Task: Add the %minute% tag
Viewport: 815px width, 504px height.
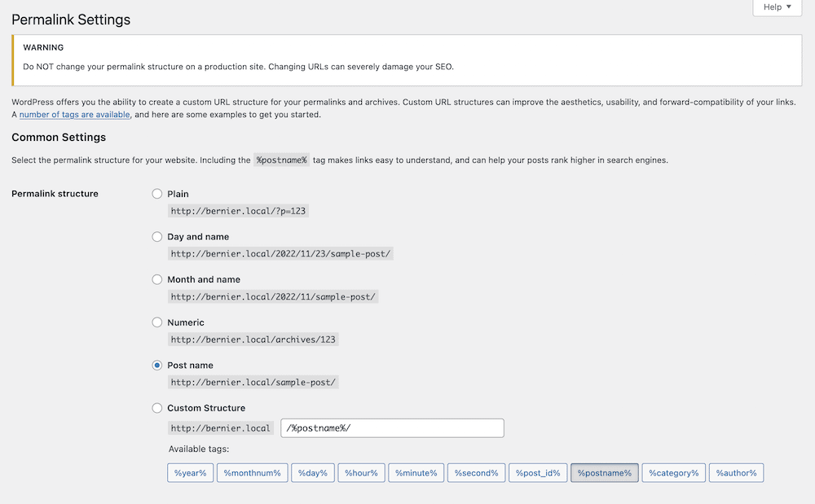Action: click(416, 473)
